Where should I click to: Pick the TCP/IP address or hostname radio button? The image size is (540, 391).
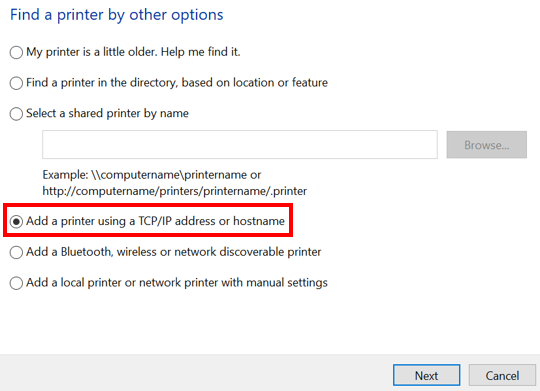tap(16, 222)
